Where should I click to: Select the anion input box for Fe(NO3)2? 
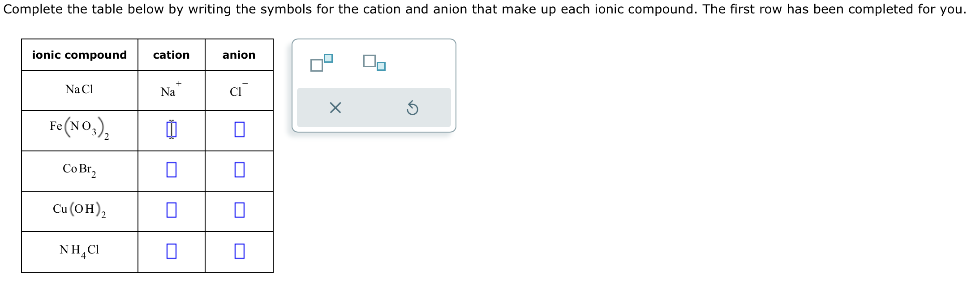click(x=238, y=129)
